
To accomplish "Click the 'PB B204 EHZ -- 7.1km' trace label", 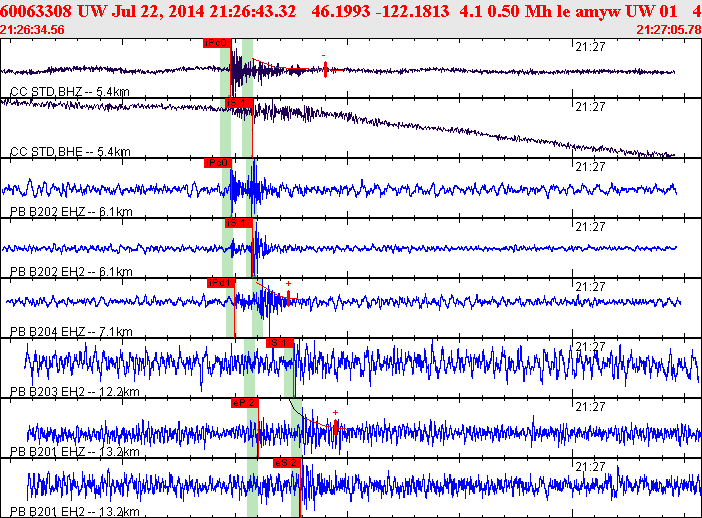I will tap(71, 332).
